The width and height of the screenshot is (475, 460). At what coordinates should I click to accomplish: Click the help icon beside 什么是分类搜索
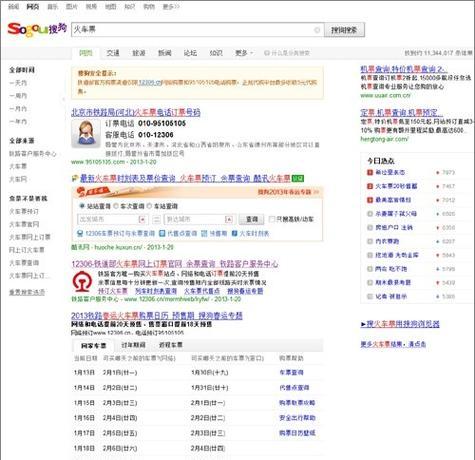tap(266, 53)
